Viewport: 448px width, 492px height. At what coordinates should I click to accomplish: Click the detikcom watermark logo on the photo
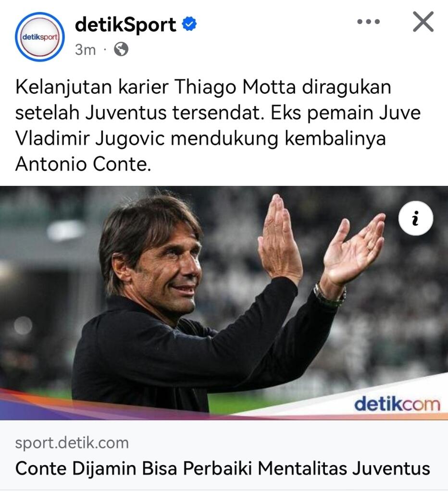coord(397,404)
